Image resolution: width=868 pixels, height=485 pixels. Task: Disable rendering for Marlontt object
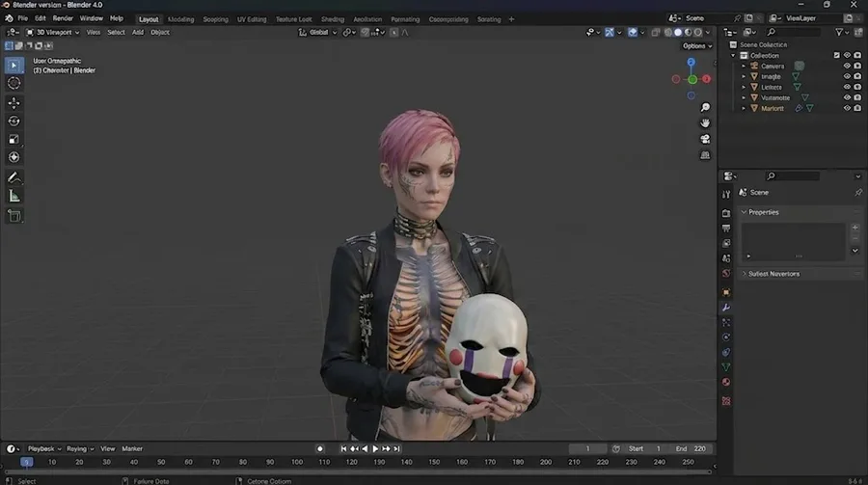[x=857, y=109]
